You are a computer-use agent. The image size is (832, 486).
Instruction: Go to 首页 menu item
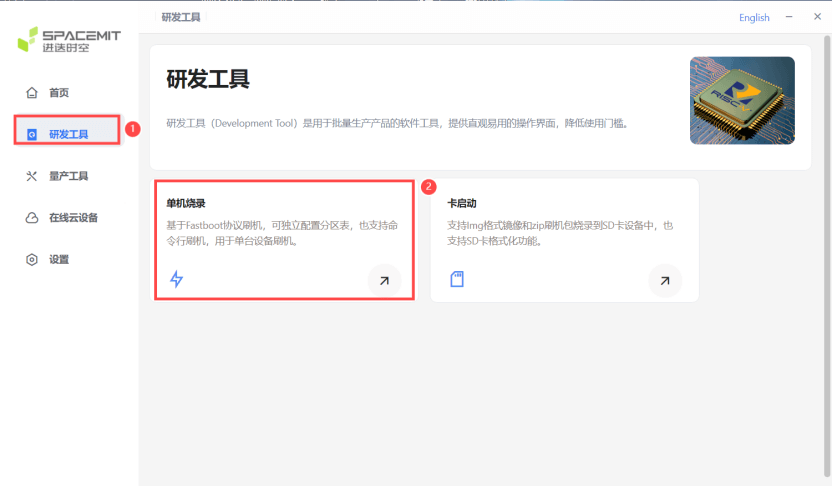click(59, 93)
